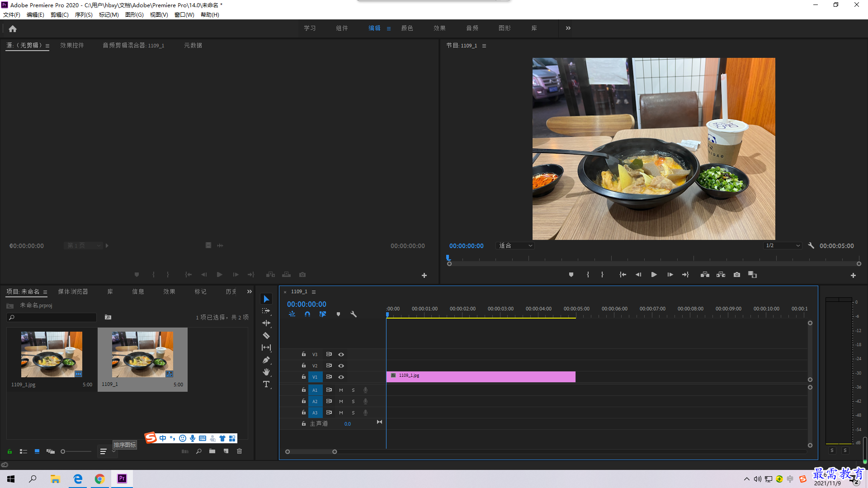Viewport: 868px width, 488px height.
Task: Click Extract button in Program monitor
Action: 721,275
